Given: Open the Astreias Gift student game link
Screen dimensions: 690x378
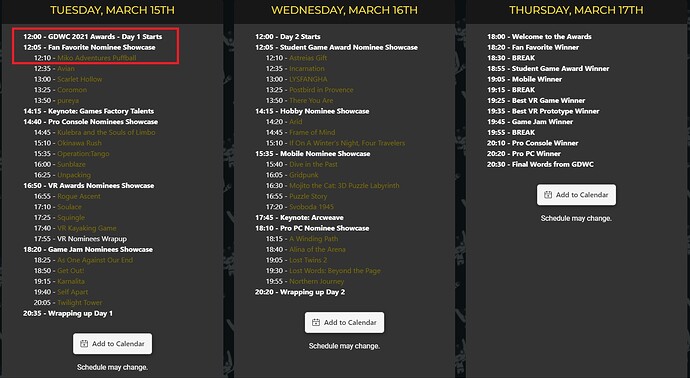Looking at the screenshot, I should 308,58.
